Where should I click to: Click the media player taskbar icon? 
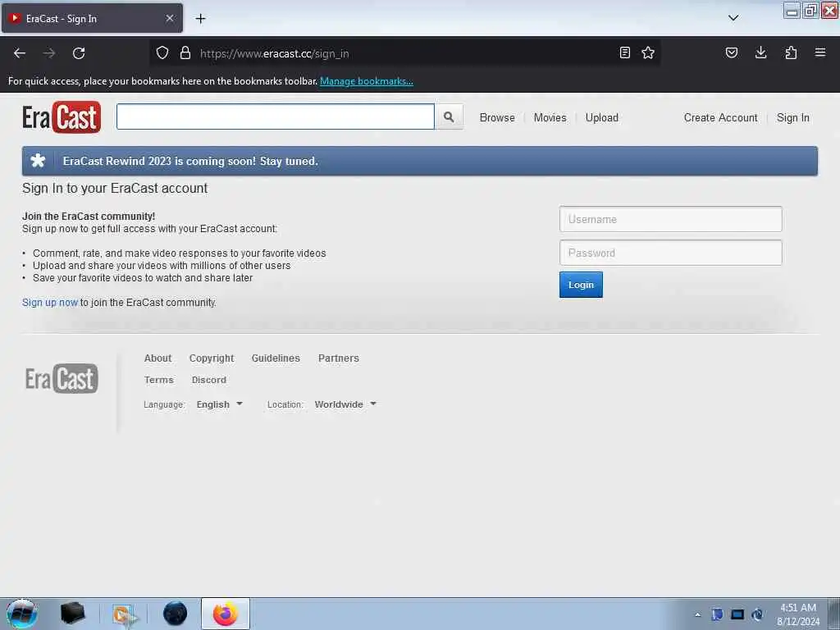(x=125, y=615)
